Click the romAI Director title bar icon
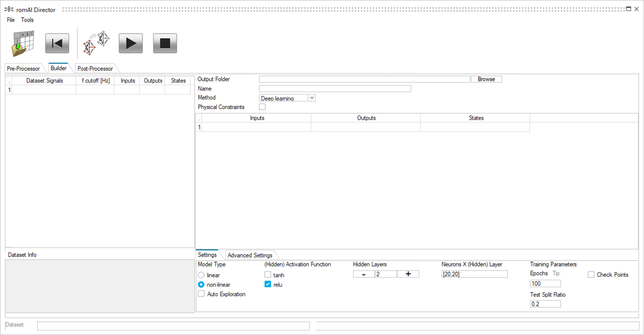 pos(9,9)
